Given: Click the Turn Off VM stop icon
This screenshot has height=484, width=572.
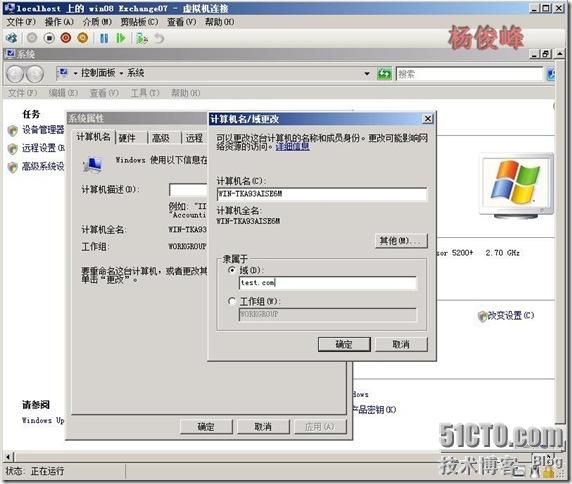Looking at the screenshot, I should pos(49,38).
